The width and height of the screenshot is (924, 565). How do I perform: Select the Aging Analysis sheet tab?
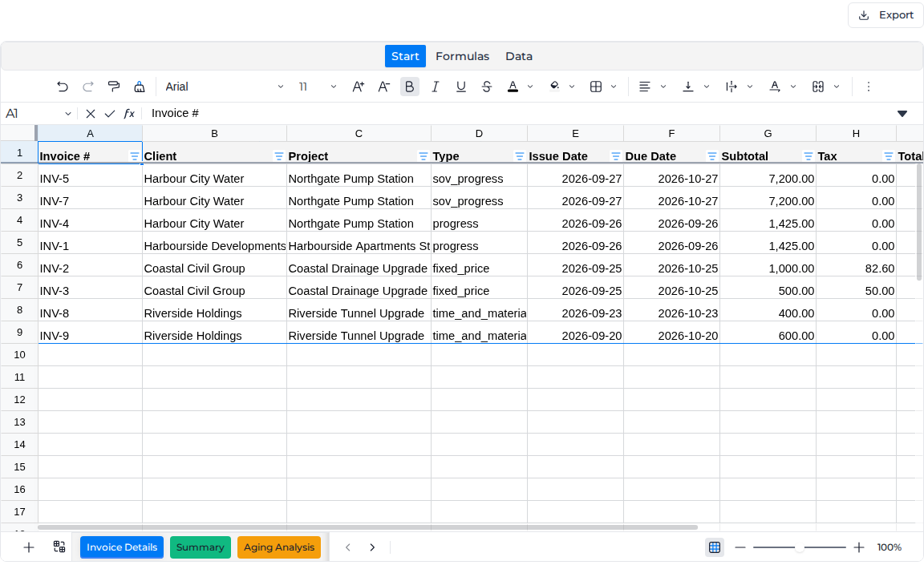[x=279, y=547]
